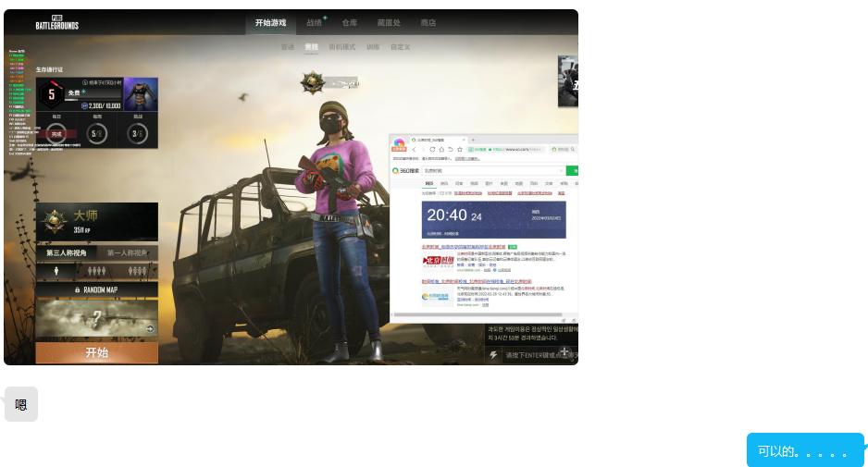
Task: Click the game chat input field
Action: click(539, 355)
